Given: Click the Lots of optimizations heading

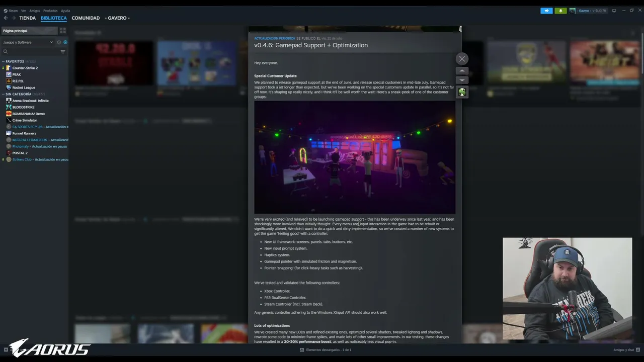Looking at the screenshot, I should click(x=272, y=325).
